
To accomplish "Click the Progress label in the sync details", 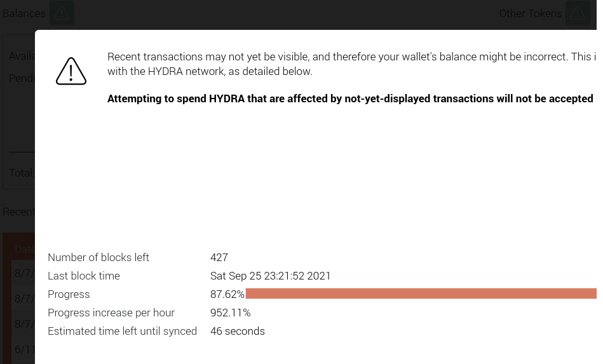I will 69,294.
